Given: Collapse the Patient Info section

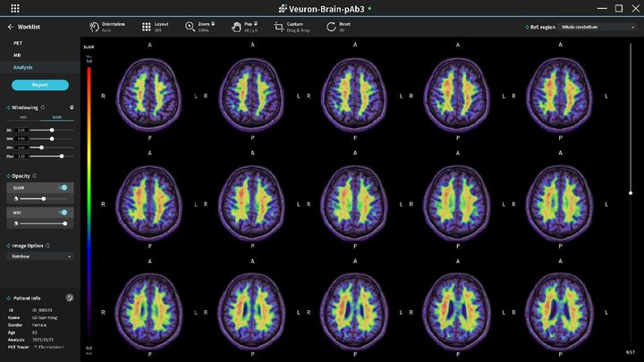Looking at the screenshot, I should [x=8, y=298].
